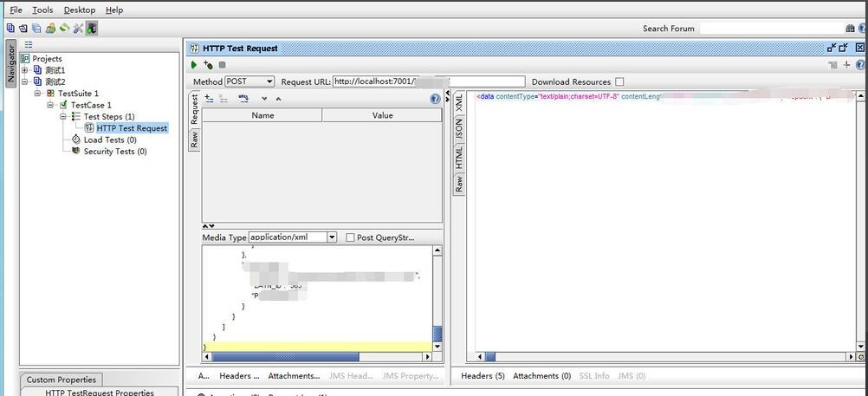This screenshot has width=868, height=396.
Task: Click the first detach-window icon in title bar
Action: pos(832,49)
